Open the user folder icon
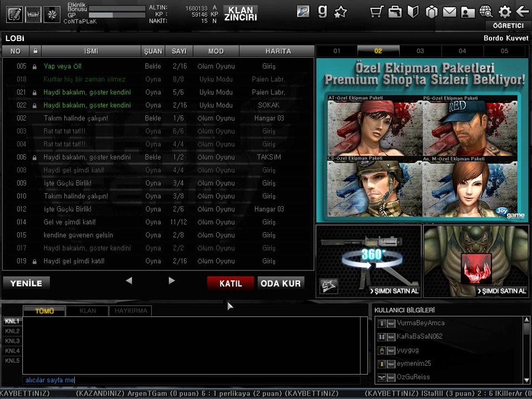532x399 pixels. click(x=468, y=12)
